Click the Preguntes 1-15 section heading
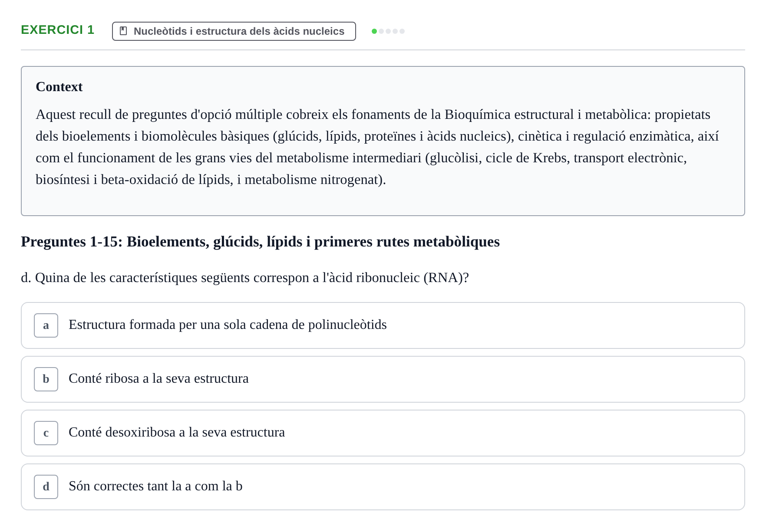The width and height of the screenshot is (766, 532). pyautogui.click(x=260, y=242)
